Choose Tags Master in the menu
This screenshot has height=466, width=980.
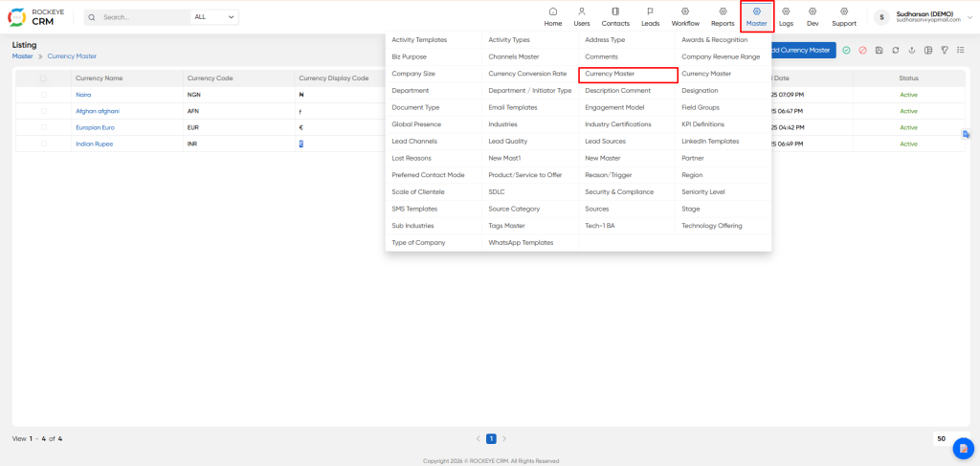click(x=507, y=226)
